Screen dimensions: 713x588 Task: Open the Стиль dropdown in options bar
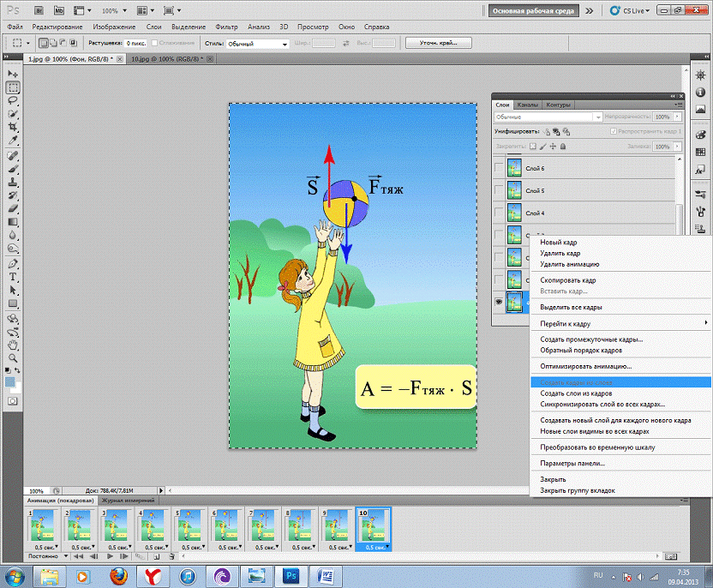point(258,43)
